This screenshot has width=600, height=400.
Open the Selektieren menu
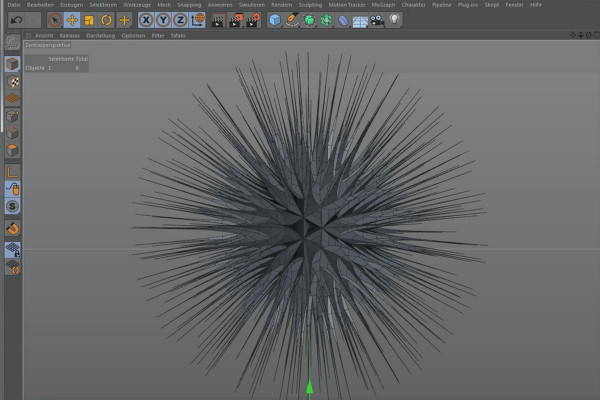(x=103, y=5)
